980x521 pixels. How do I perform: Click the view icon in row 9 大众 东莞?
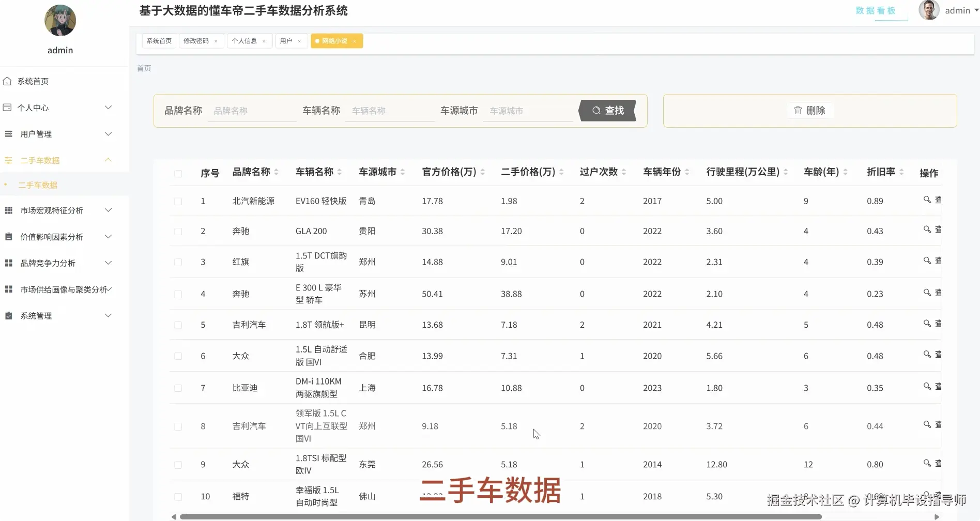pos(927,463)
